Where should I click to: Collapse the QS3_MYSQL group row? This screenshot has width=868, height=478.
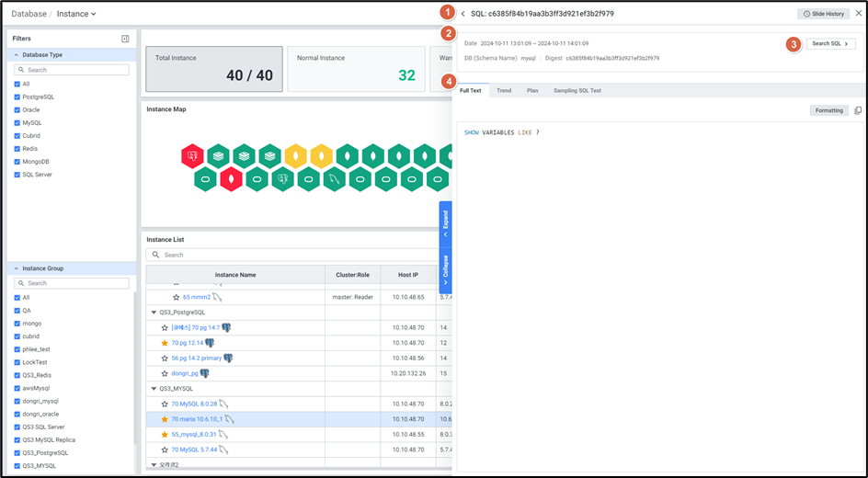point(154,389)
